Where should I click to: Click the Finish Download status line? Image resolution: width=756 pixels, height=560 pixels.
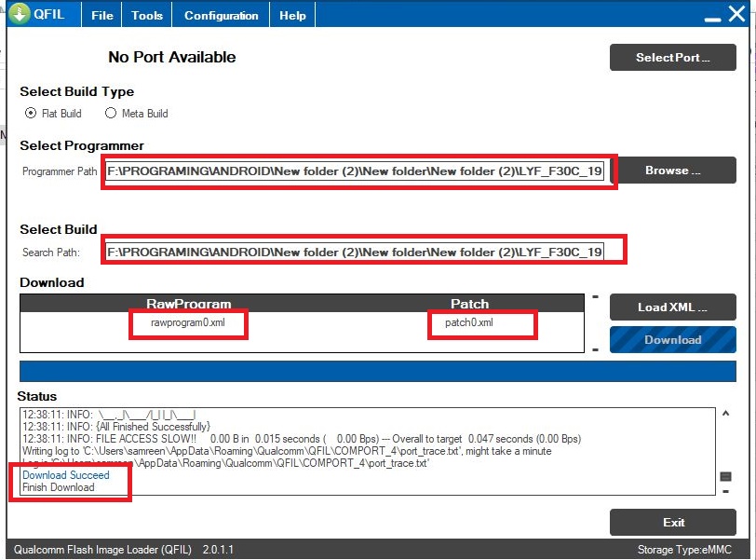tap(59, 487)
